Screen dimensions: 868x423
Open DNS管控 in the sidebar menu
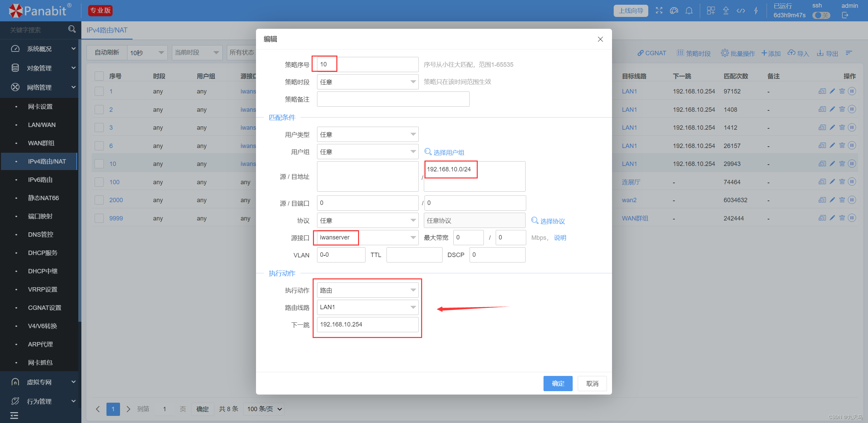click(40, 234)
